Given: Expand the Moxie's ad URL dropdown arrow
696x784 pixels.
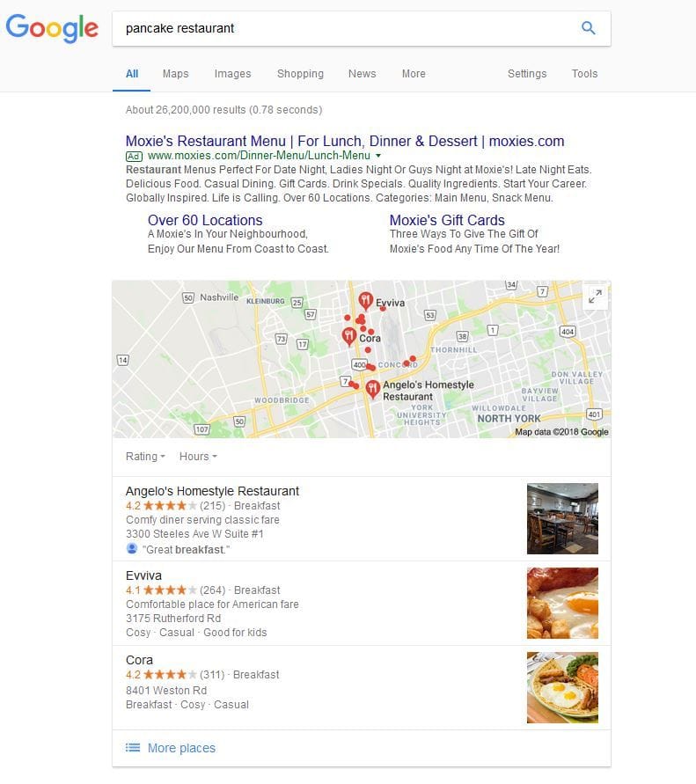Looking at the screenshot, I should pyautogui.click(x=378, y=156).
